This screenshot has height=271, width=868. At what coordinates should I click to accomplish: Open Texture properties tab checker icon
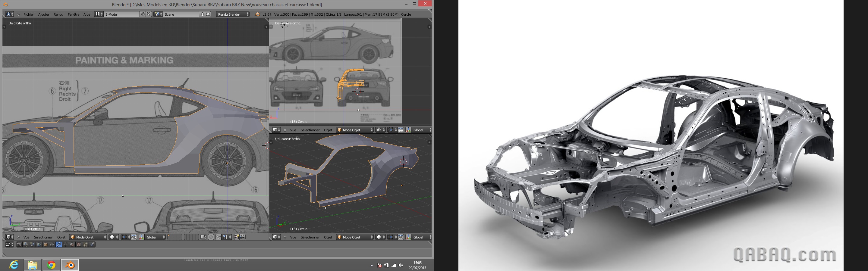pyautogui.click(x=78, y=245)
